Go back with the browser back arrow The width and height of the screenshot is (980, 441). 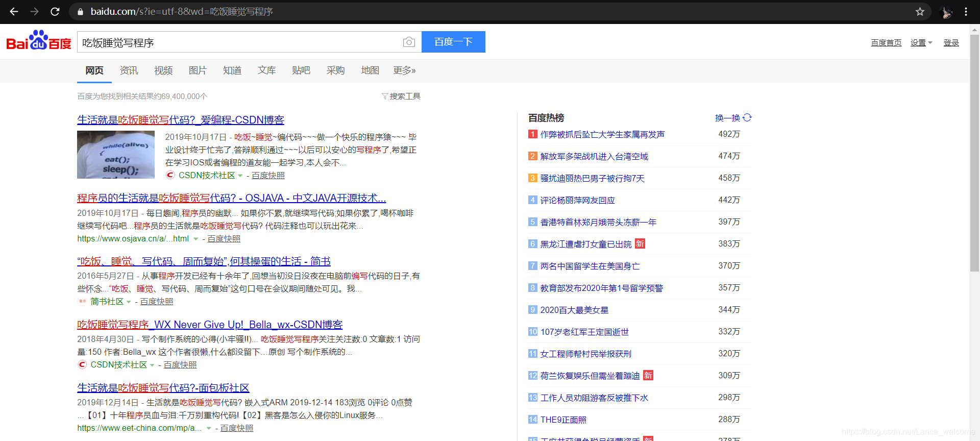point(14,11)
